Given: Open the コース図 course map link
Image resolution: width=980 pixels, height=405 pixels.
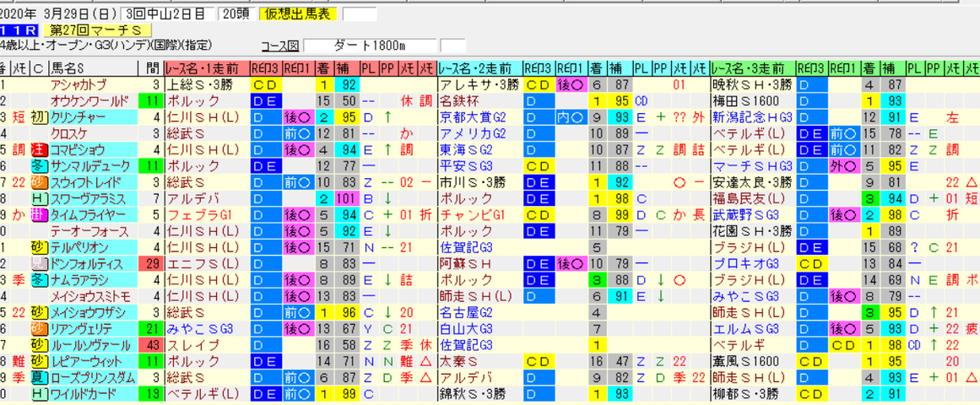Looking at the screenshot, I should pos(280,46).
